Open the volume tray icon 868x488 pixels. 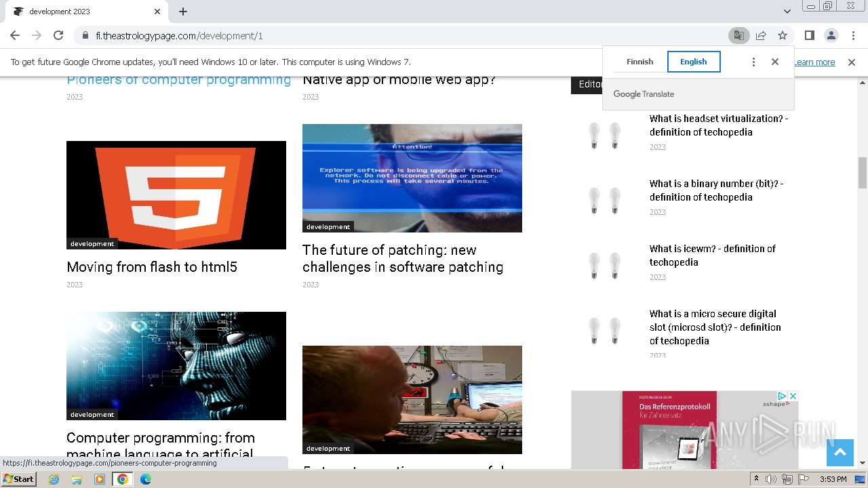[771, 479]
